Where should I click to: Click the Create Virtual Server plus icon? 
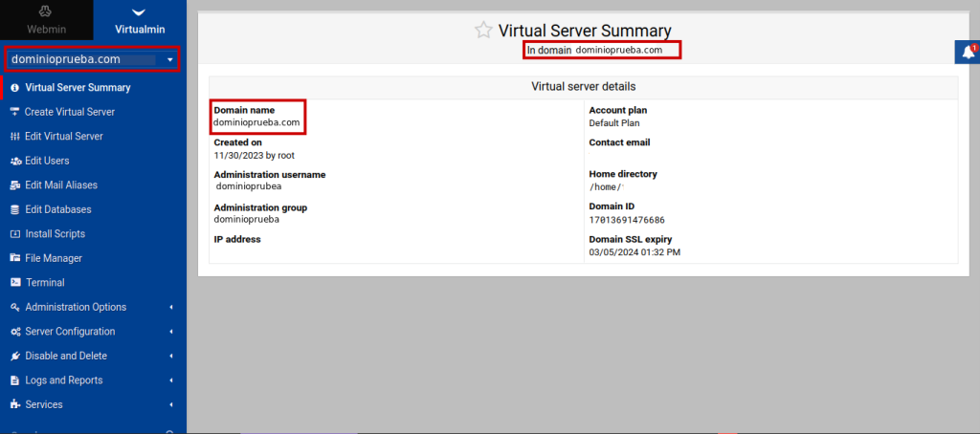(x=15, y=112)
